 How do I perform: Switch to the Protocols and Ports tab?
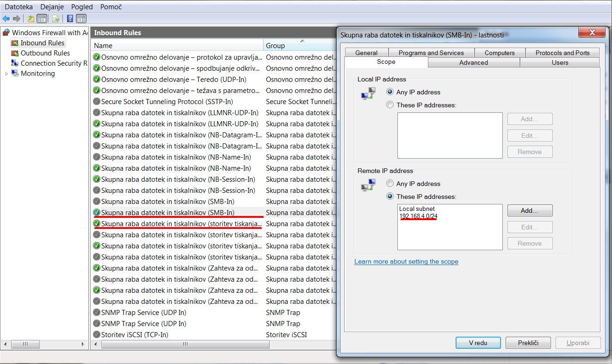562,53
